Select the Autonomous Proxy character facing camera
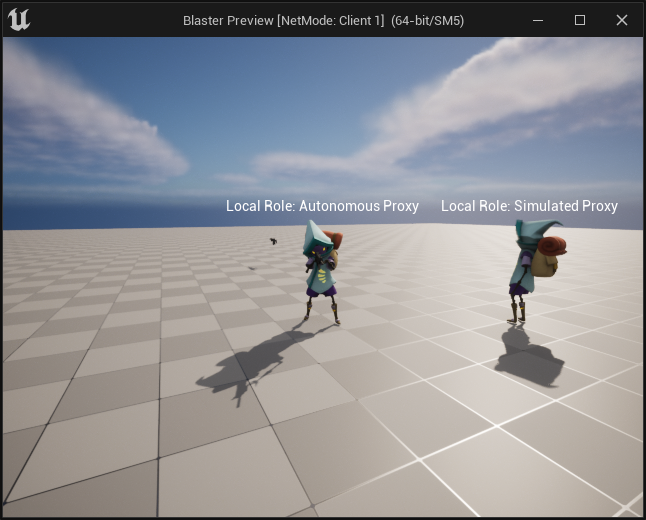 coord(322,272)
